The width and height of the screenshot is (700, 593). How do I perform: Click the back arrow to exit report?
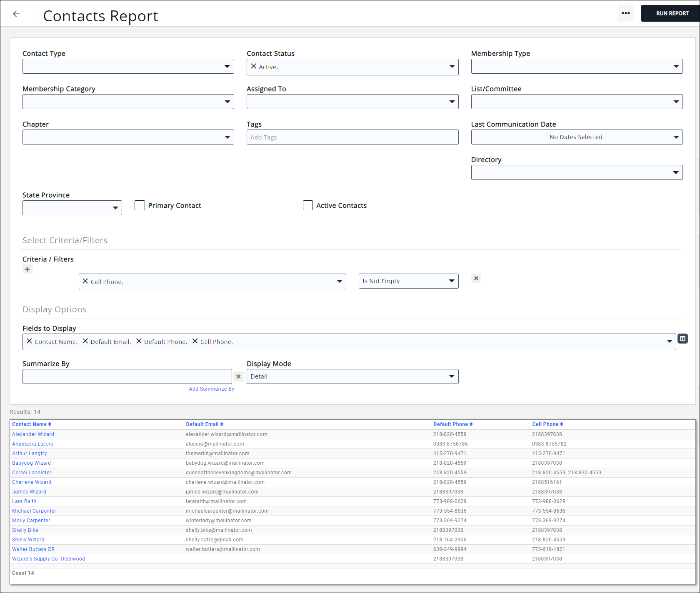(16, 14)
